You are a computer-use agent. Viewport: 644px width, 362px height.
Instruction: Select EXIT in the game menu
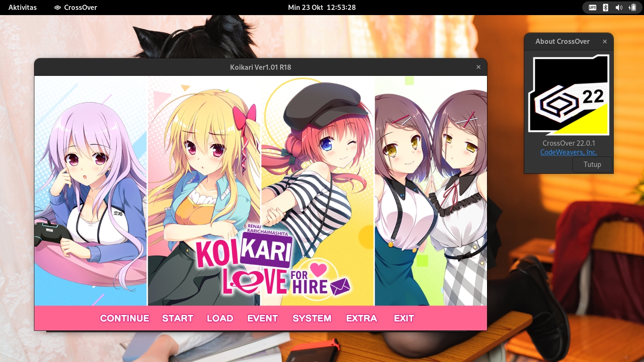404,318
